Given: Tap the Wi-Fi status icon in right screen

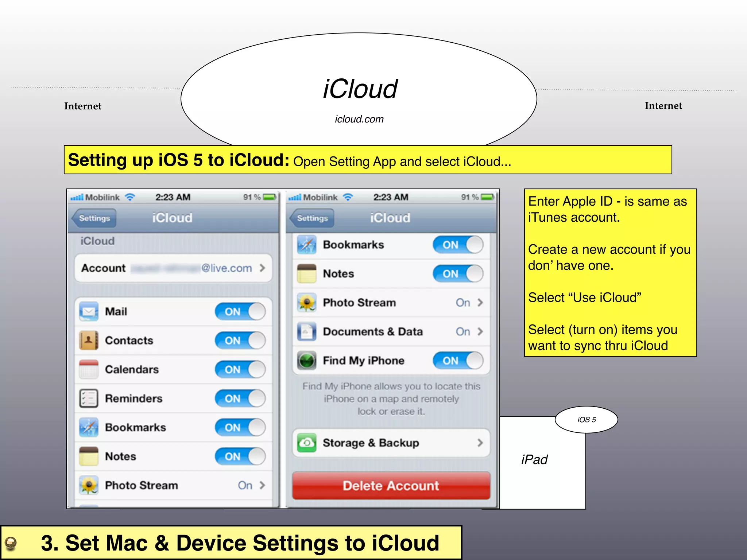Looking at the screenshot, I should tap(348, 197).
